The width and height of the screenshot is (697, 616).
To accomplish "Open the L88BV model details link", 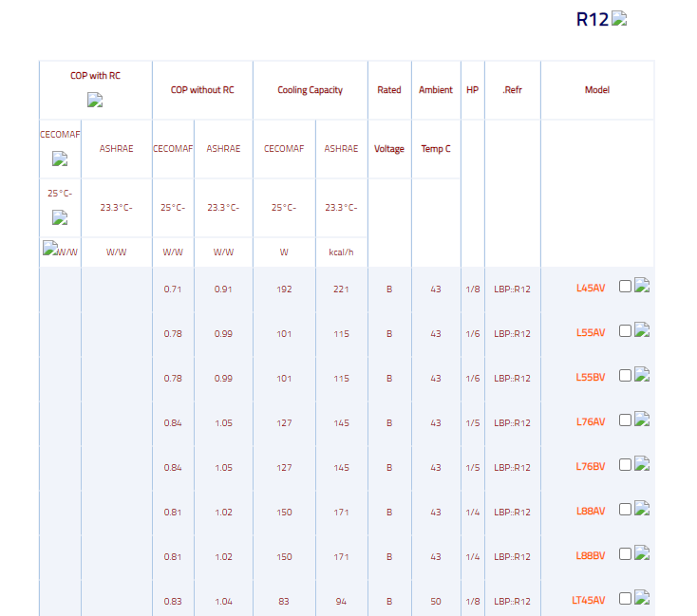I will pos(590,556).
